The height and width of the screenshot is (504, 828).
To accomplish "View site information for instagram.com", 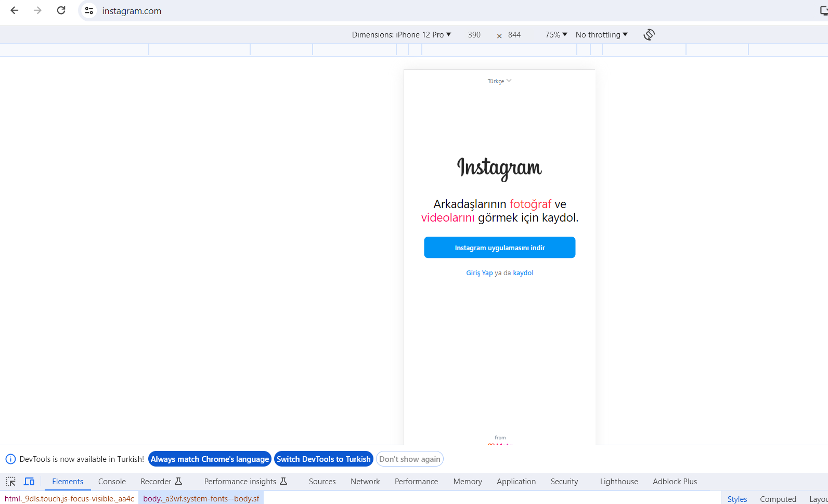I will [x=89, y=10].
